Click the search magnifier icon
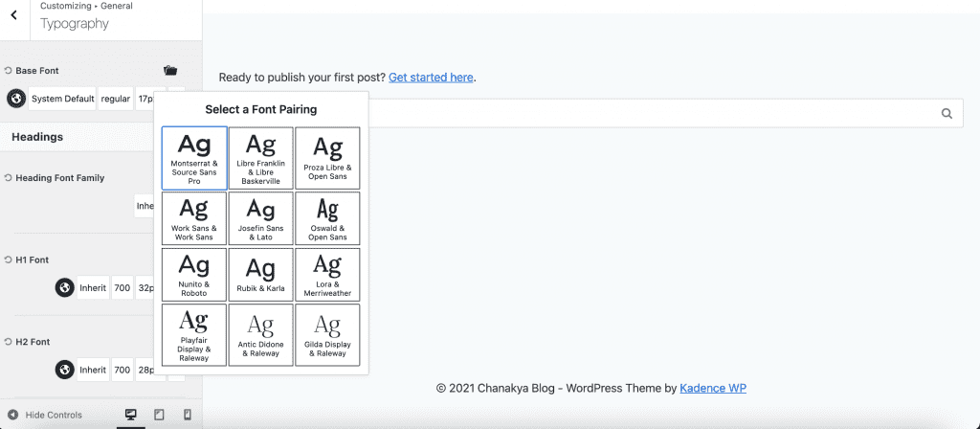 947,113
